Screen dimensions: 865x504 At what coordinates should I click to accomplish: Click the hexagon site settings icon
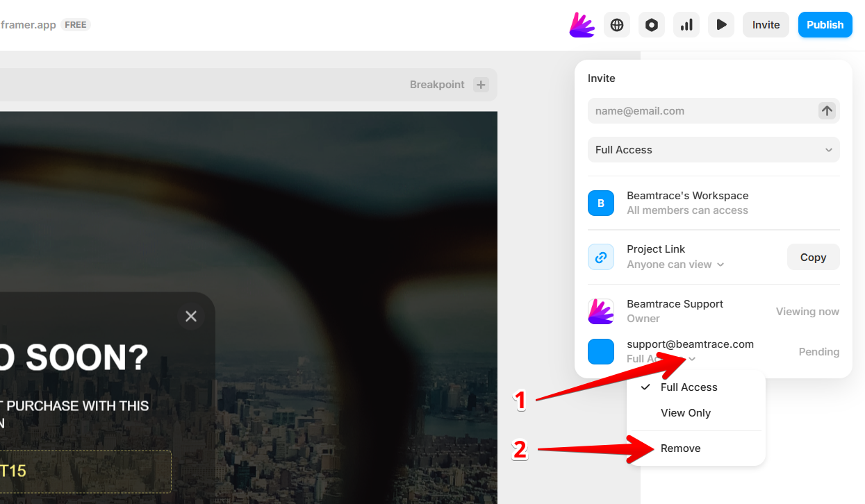point(652,25)
